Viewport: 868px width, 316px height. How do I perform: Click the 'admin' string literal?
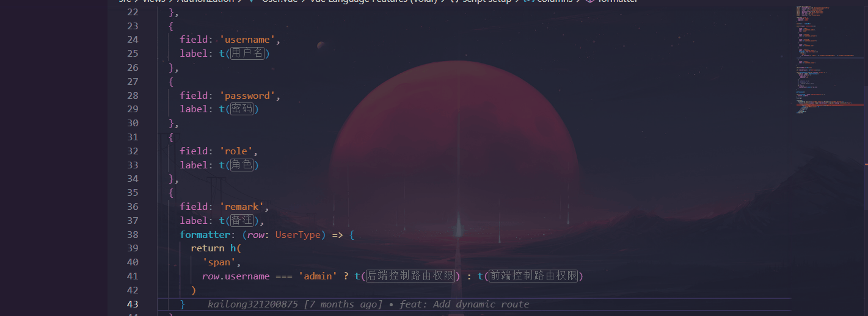(317, 276)
